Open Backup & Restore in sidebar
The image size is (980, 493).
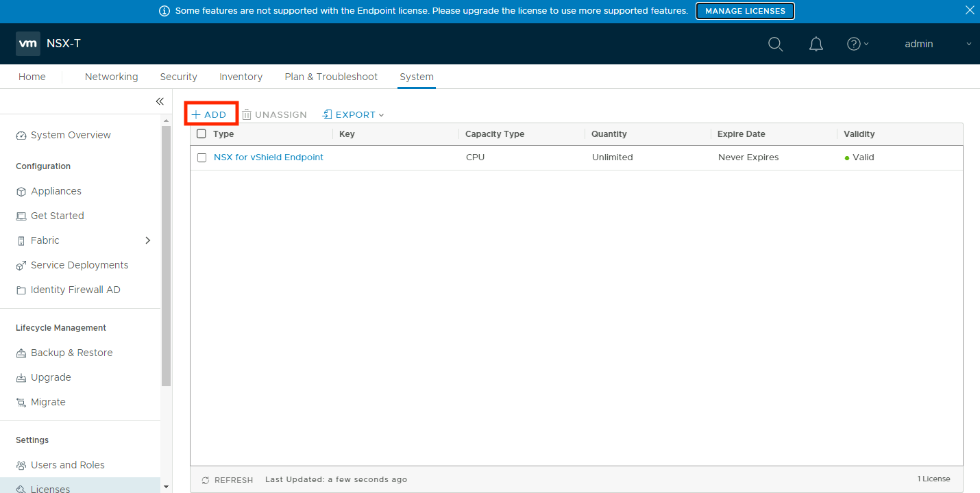[x=71, y=353]
